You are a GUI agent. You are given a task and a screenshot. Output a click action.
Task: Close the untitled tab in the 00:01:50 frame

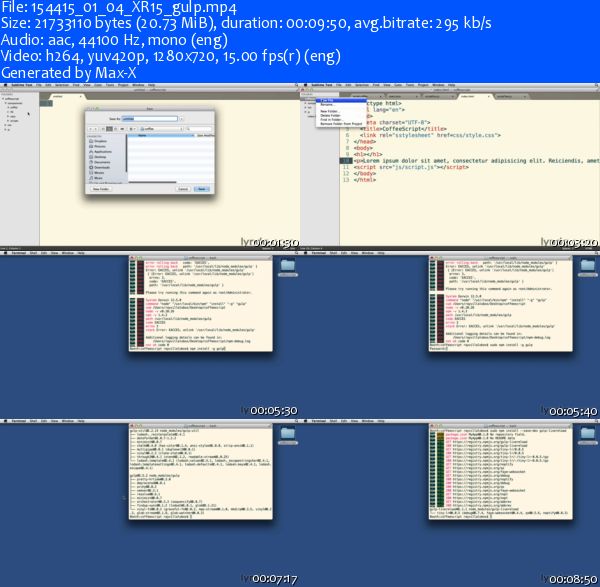(x=80, y=96)
